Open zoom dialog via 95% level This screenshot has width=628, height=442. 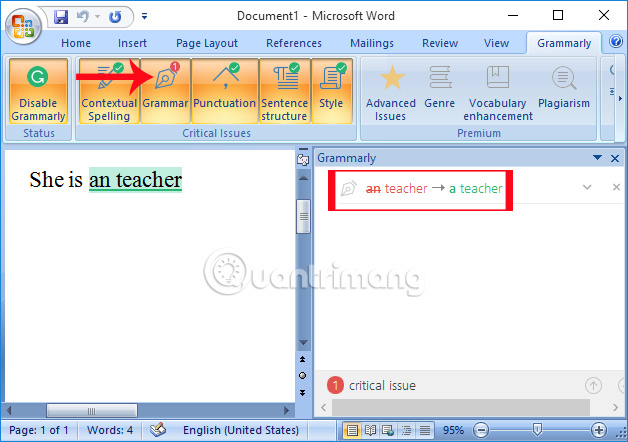tap(453, 430)
